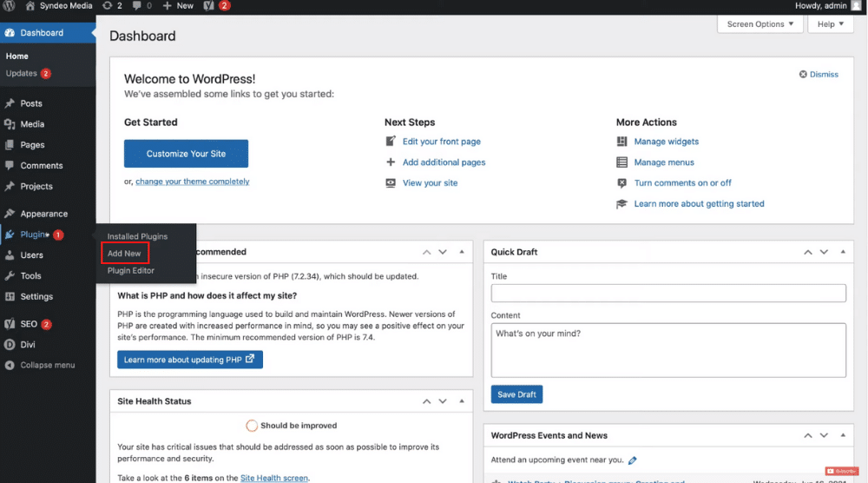The height and width of the screenshot is (483, 868).
Task: Click the Divi circle icon
Action: pyautogui.click(x=10, y=345)
